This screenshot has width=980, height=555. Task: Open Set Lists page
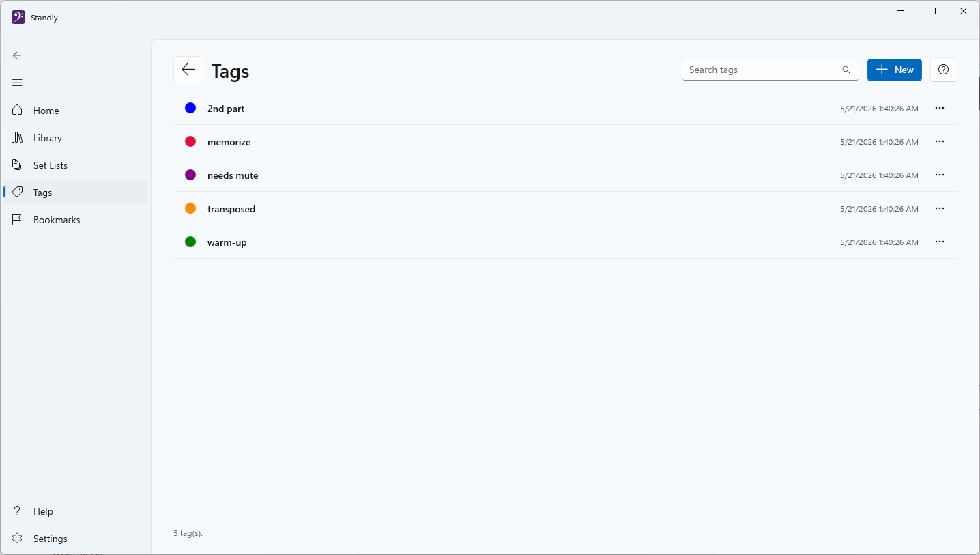tap(76, 165)
